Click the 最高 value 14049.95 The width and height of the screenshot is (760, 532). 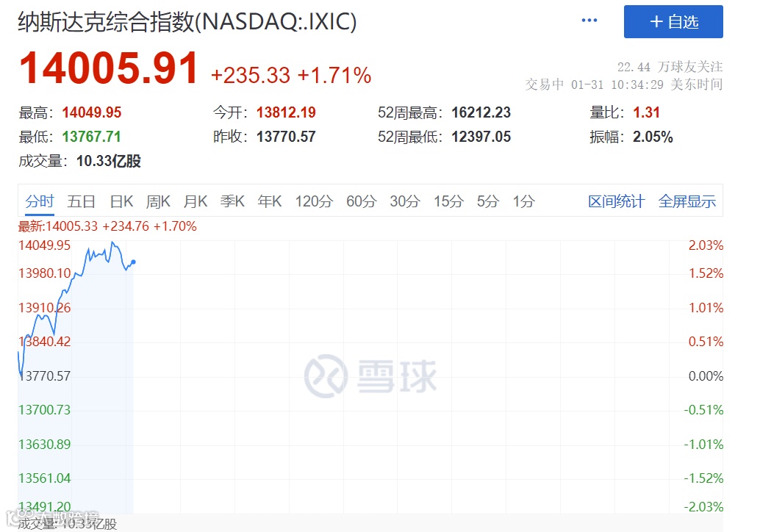[x=92, y=112]
